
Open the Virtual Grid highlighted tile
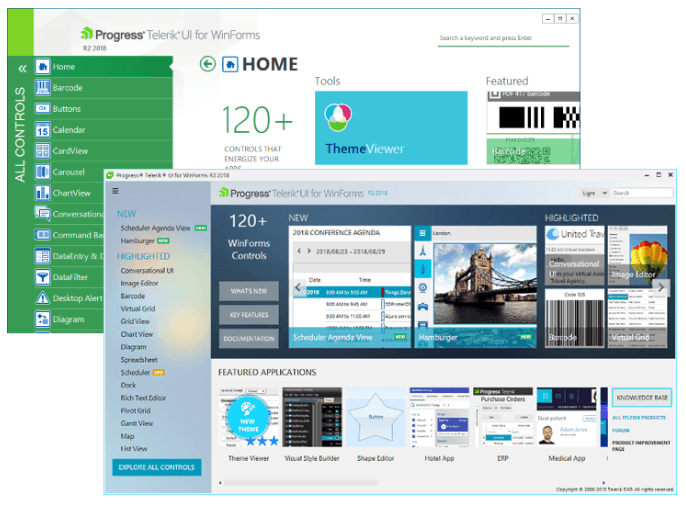[x=637, y=318]
